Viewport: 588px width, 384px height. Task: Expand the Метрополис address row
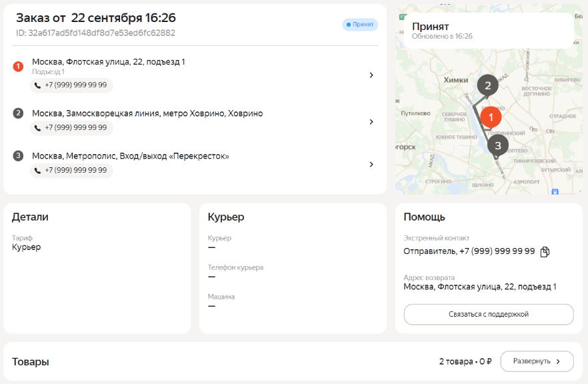(371, 164)
